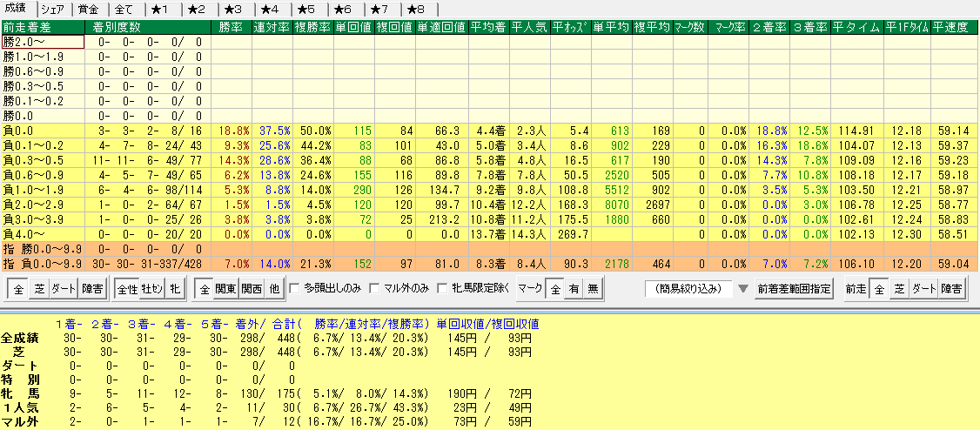Click the (簡易絞り込み) combo box field
This screenshot has width=980, height=430.
coord(690,289)
